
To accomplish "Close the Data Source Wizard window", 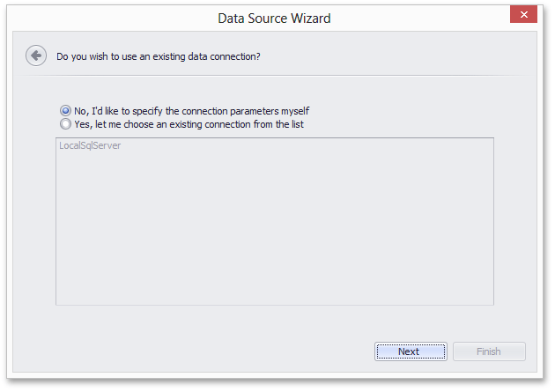I will pyautogui.click(x=523, y=14).
